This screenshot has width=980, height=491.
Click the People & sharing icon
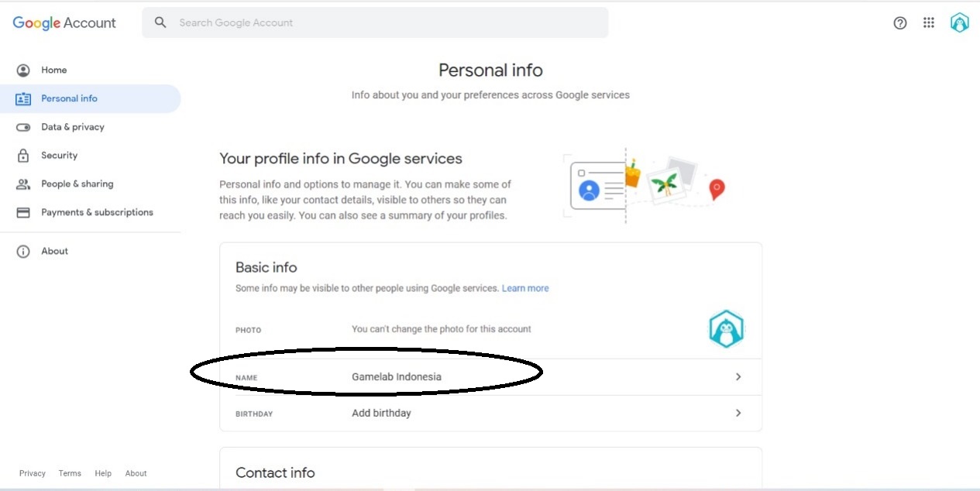tap(23, 184)
